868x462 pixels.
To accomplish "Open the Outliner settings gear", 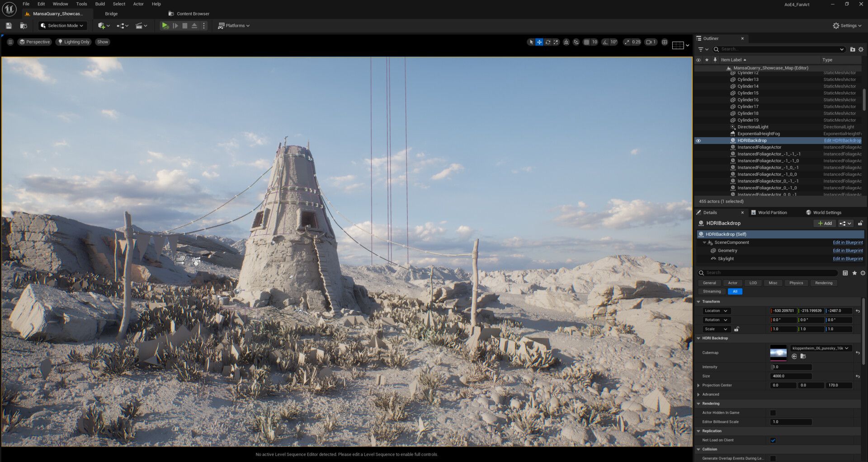I will click(861, 49).
